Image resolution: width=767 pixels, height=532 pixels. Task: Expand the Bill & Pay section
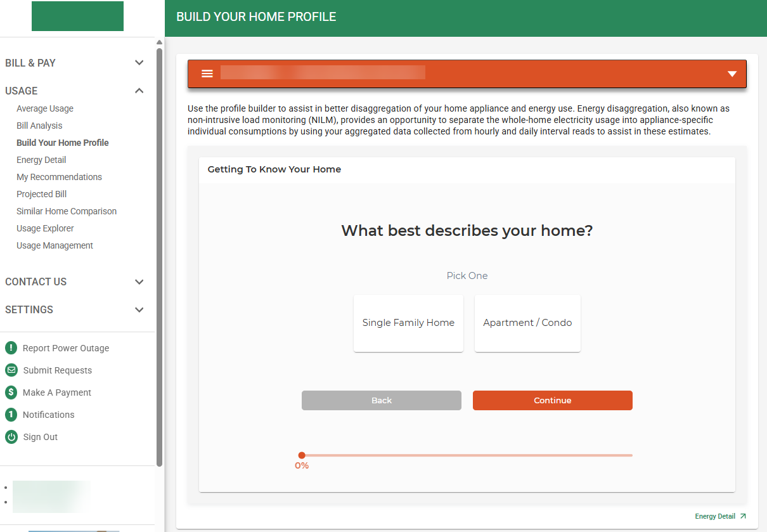(x=139, y=63)
